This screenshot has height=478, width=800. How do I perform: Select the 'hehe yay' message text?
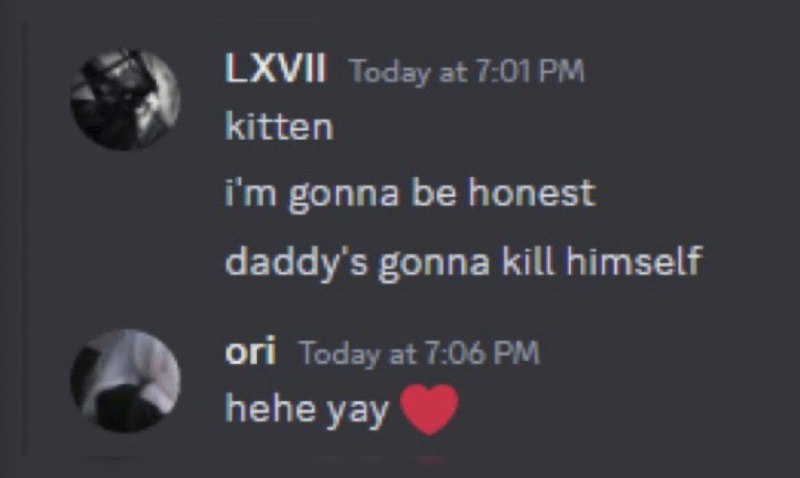pos(307,410)
